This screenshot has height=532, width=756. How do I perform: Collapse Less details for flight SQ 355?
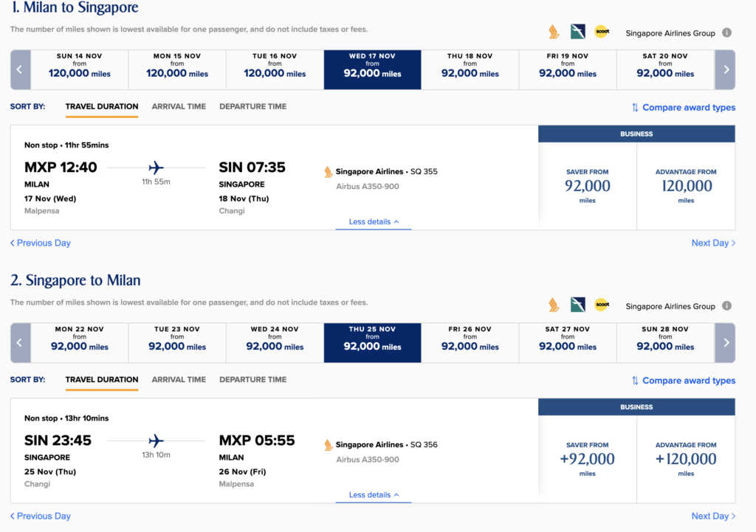374,222
